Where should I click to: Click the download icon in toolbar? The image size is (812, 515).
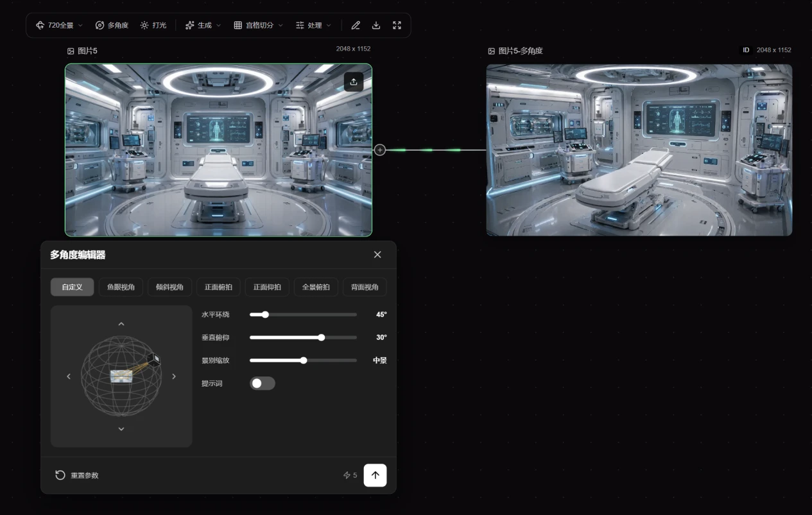(x=376, y=25)
